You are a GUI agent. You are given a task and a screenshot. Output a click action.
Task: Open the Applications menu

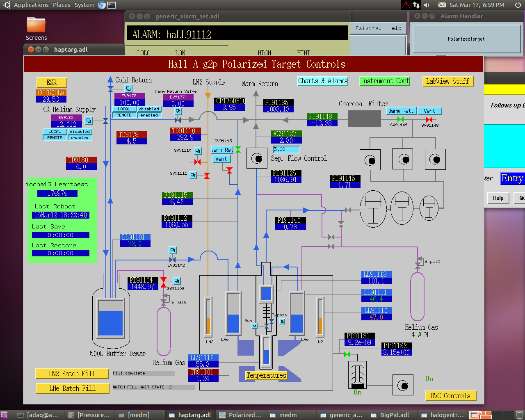pyautogui.click(x=31, y=5)
